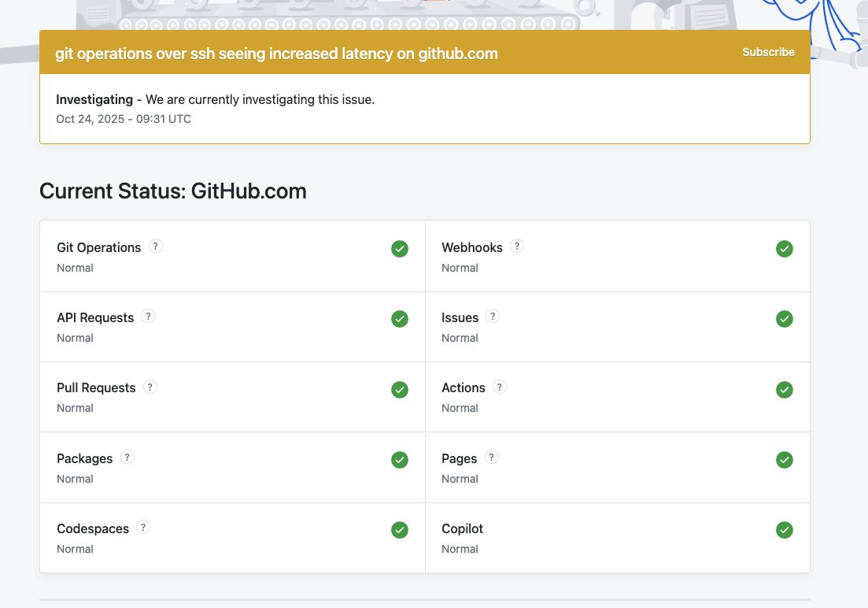Click Normal status under Issues

[460, 338]
